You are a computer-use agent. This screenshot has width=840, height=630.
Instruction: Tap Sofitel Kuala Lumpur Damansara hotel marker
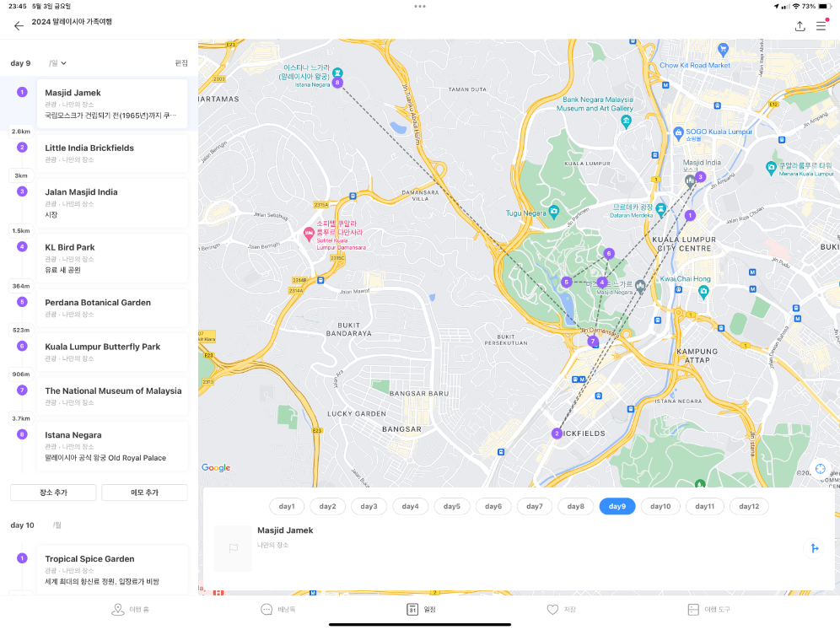tap(309, 234)
